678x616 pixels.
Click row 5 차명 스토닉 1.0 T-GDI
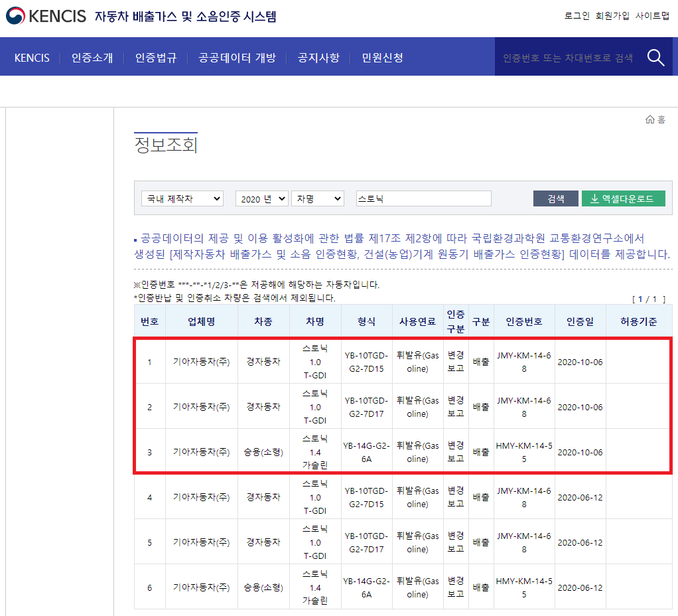315,542
